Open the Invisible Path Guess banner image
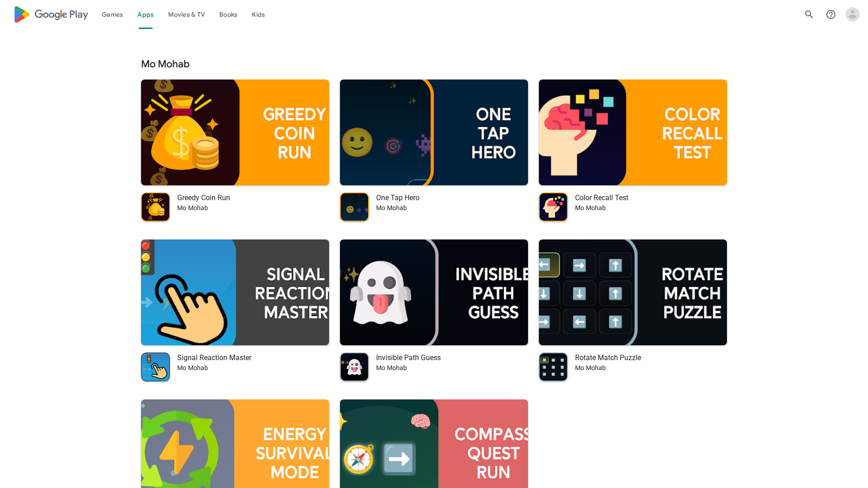The height and width of the screenshot is (488, 868). (x=434, y=292)
